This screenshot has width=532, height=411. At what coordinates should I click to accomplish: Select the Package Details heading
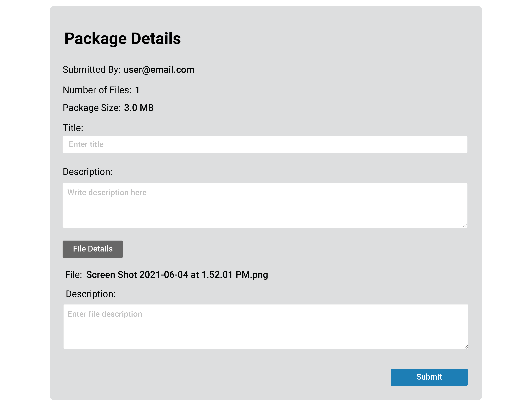[x=122, y=39]
